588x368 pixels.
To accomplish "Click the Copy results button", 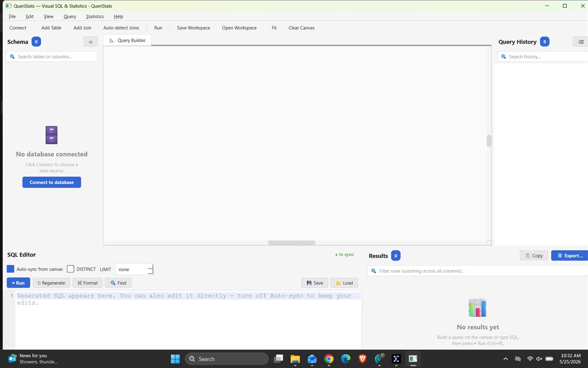I will [x=534, y=255].
